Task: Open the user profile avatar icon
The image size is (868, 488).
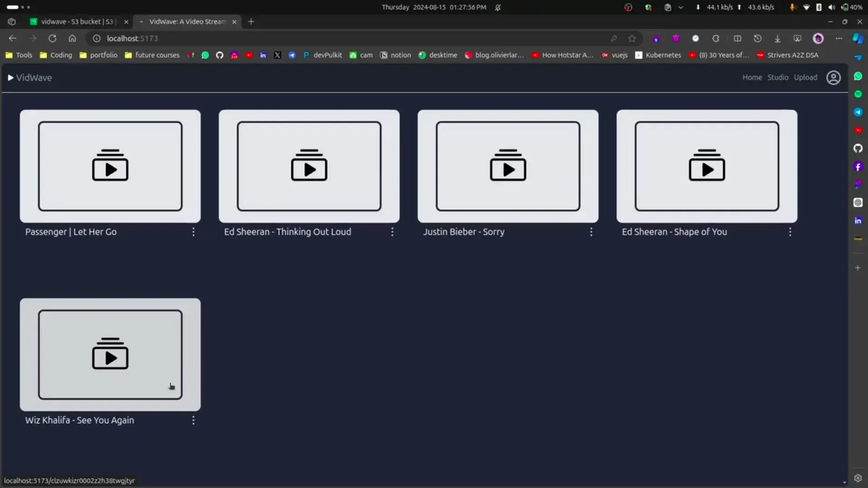Action: [833, 78]
